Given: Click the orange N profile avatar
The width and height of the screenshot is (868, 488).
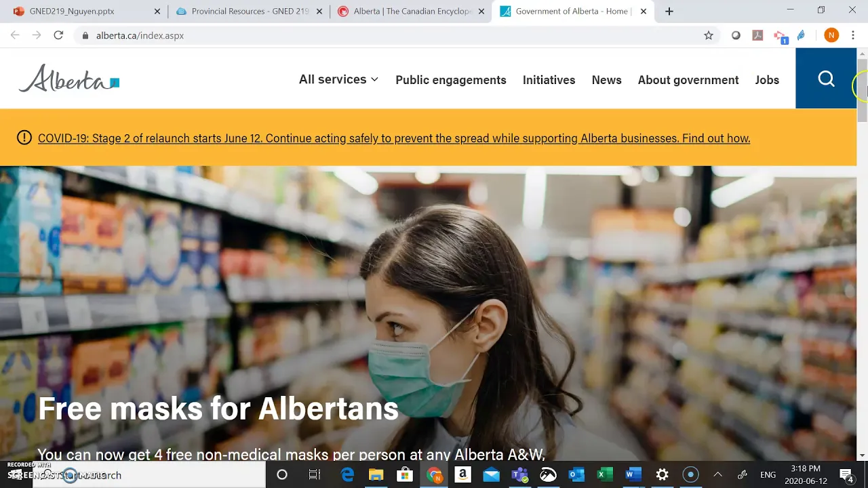Looking at the screenshot, I should click(x=831, y=35).
